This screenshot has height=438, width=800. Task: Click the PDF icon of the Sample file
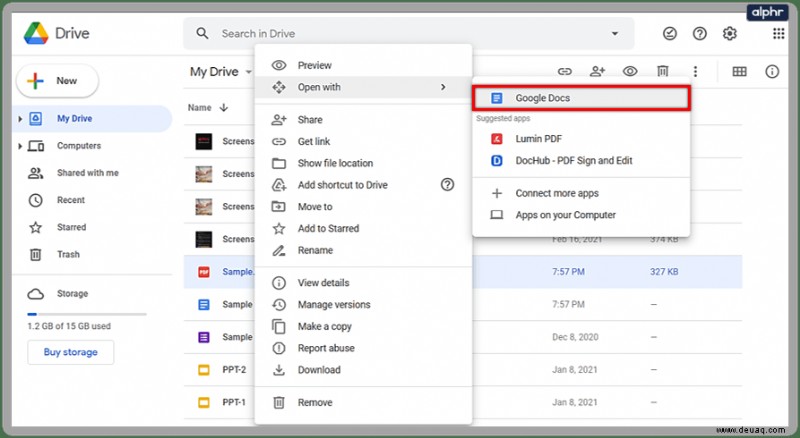pyautogui.click(x=204, y=272)
